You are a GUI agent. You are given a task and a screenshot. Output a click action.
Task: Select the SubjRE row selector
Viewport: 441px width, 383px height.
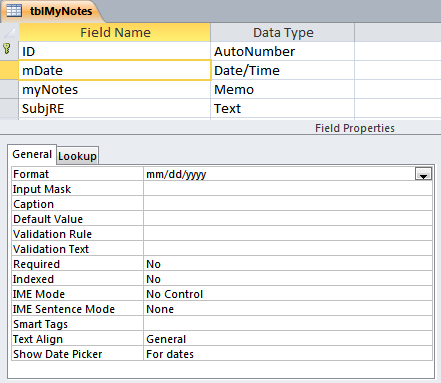[9, 109]
